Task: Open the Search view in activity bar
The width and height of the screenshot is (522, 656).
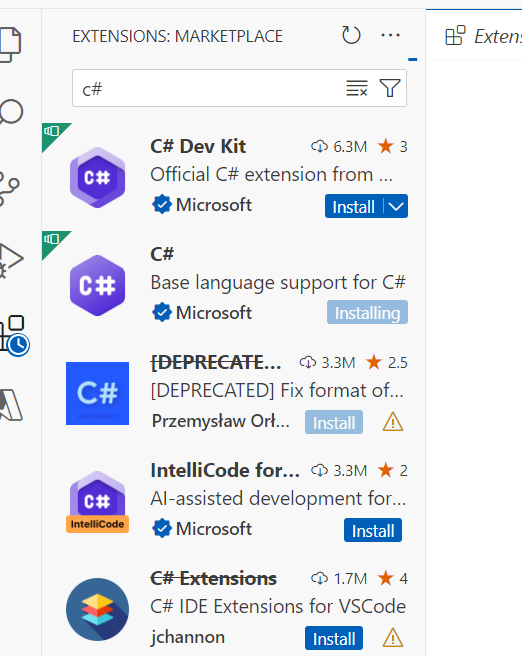Action: coord(11,112)
